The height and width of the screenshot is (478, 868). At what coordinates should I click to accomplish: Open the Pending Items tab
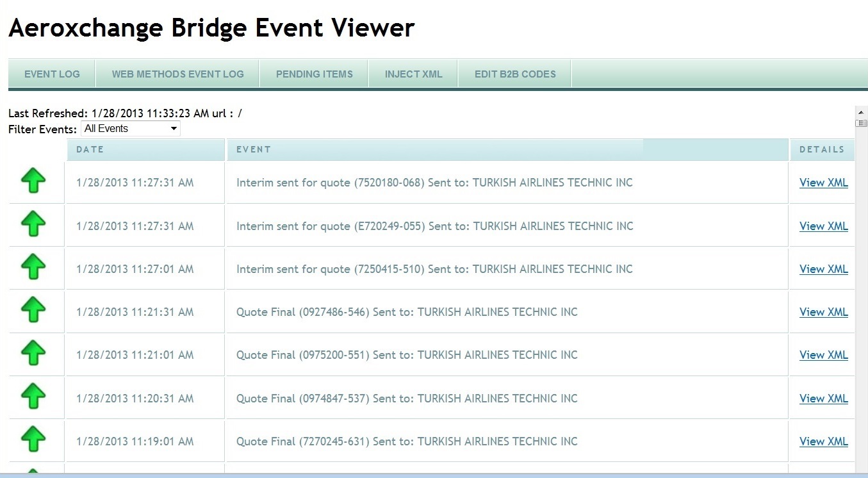(314, 74)
